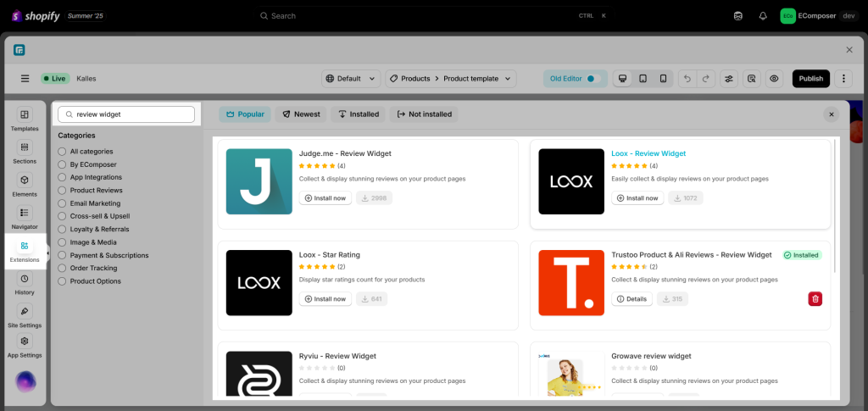Click the extensions list scrollbar
Image resolution: width=868 pixels, height=411 pixels.
coord(835,206)
